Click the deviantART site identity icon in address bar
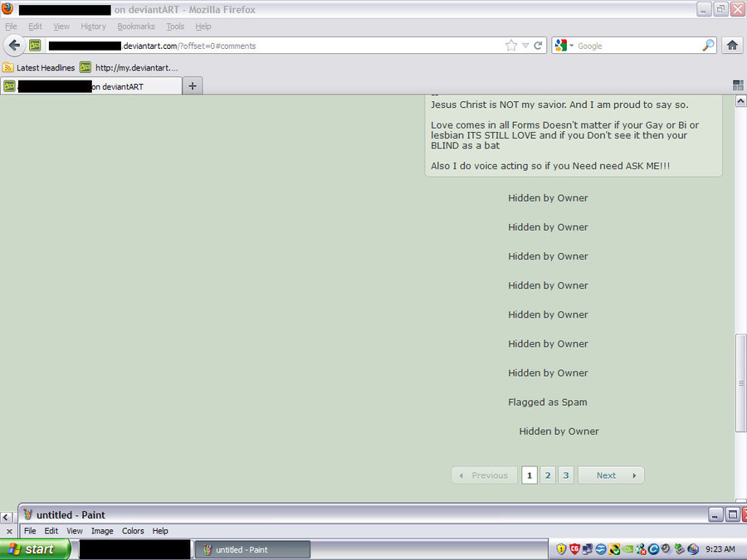Screen dimensions: 747x560 pyautogui.click(x=35, y=46)
